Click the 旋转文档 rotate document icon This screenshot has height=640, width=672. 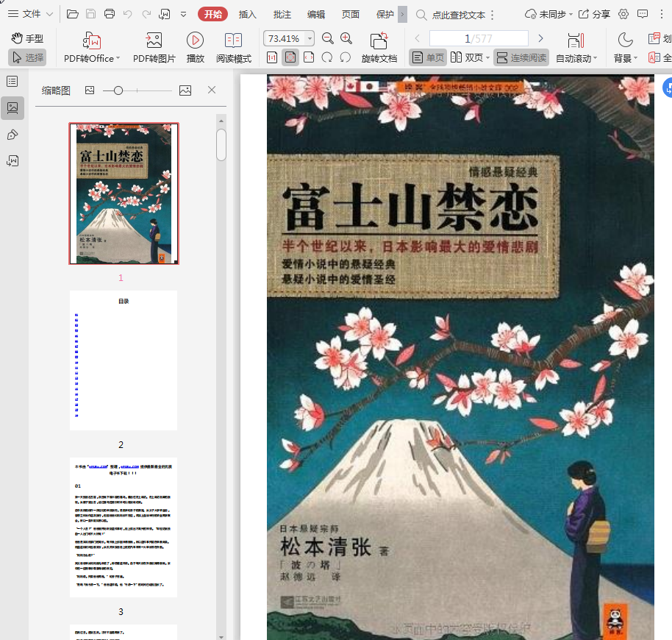[x=379, y=41]
